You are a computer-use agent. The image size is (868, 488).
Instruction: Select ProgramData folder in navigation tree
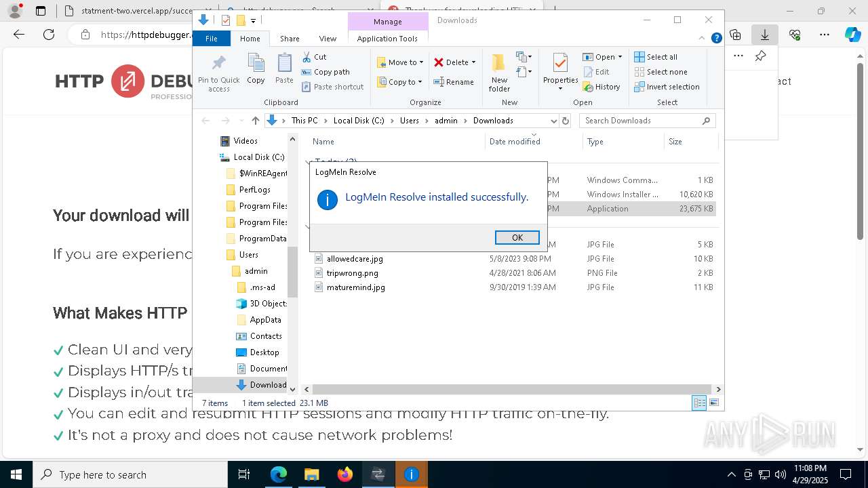(262, 239)
